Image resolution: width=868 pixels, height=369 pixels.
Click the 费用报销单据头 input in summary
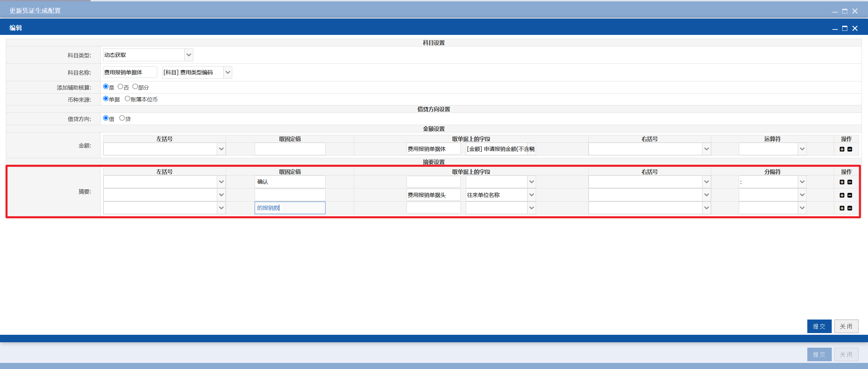click(434, 195)
